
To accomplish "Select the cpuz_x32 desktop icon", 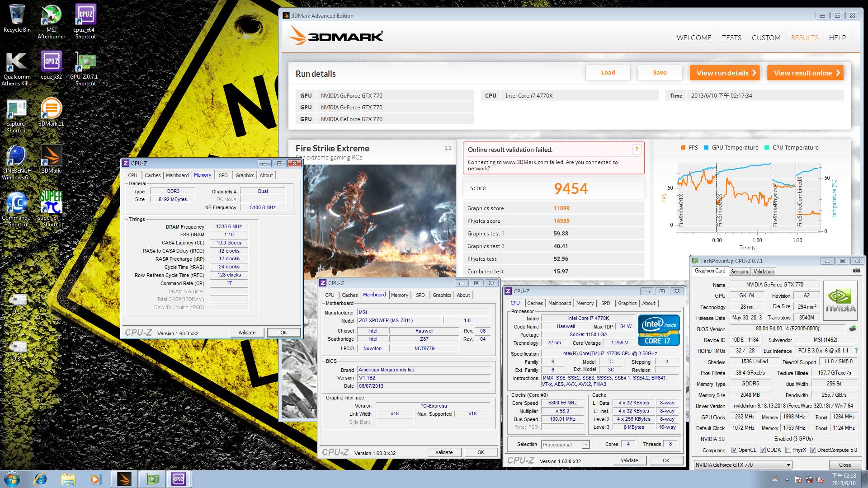I will (51, 65).
